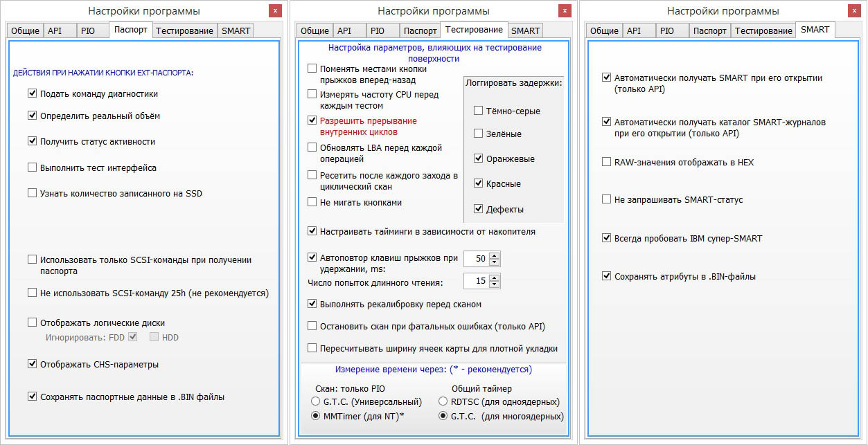Screen dimensions: 868x445
Task: Select 'RDTSC (для одноядерных)' timer
Action: [443, 401]
